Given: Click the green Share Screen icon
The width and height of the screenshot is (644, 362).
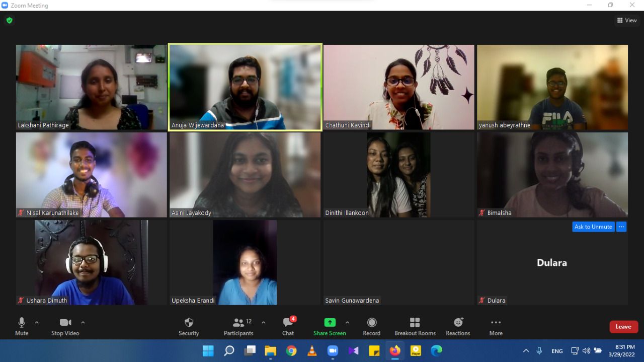Looking at the screenshot, I should (x=330, y=323).
